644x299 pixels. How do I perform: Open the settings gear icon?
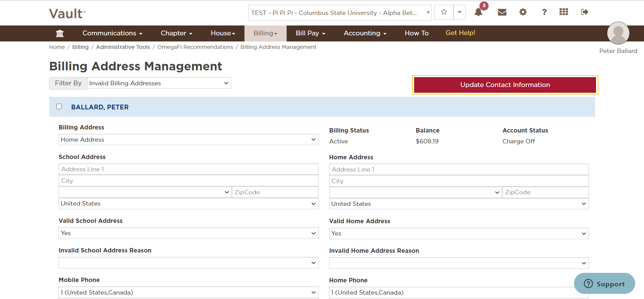point(523,12)
